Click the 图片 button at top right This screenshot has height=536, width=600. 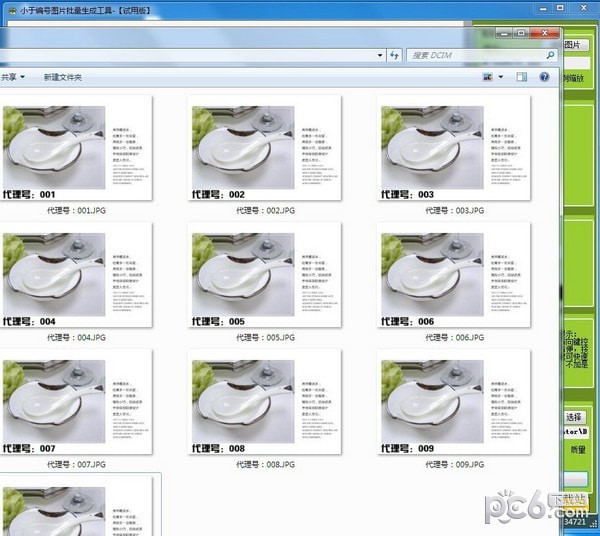[x=576, y=45]
